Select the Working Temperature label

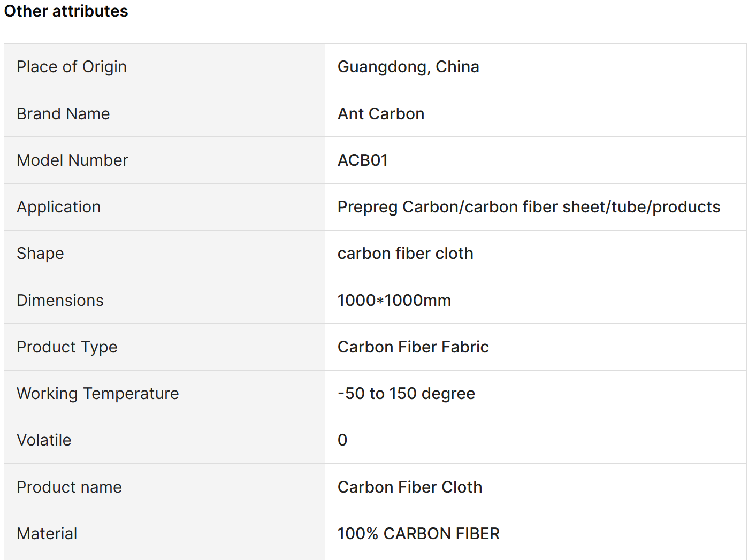click(98, 394)
